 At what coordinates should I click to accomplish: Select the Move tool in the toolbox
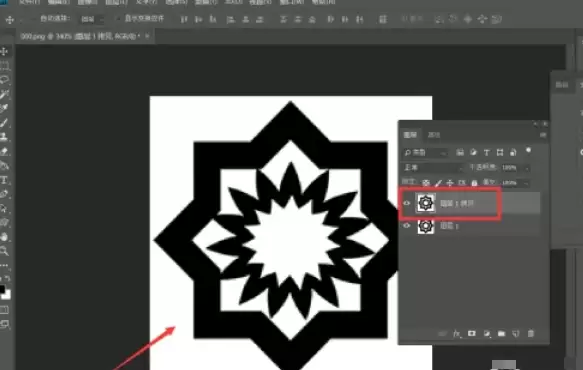[x=4, y=51]
